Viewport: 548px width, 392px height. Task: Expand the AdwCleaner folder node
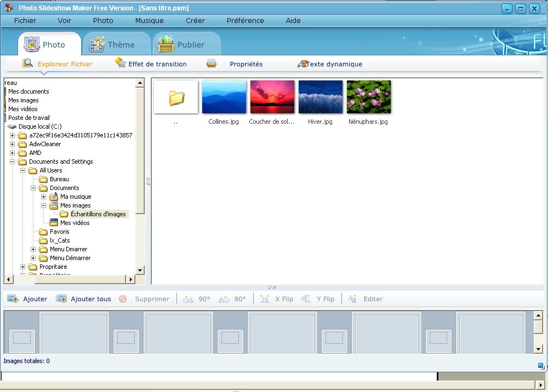[13, 144]
